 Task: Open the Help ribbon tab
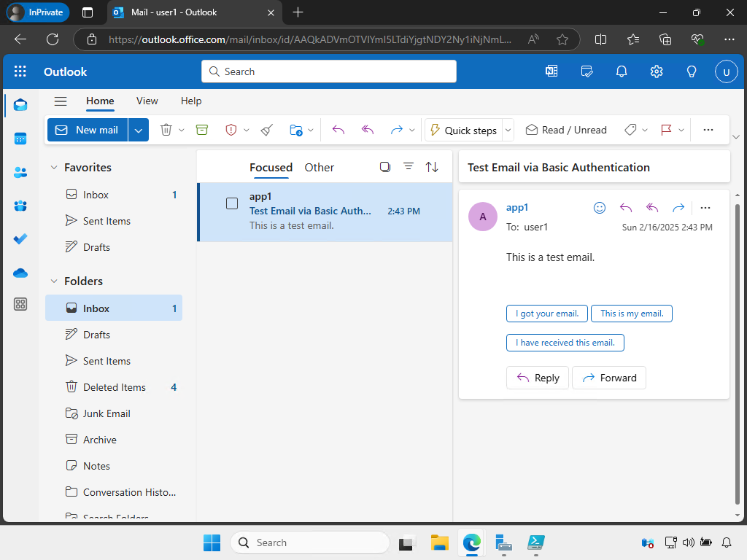191,101
